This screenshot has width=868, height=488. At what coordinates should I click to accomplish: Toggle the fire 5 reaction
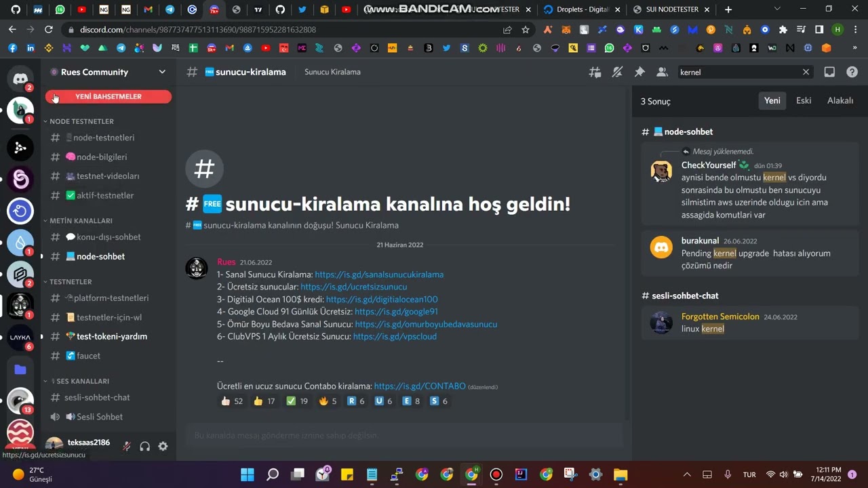click(328, 401)
